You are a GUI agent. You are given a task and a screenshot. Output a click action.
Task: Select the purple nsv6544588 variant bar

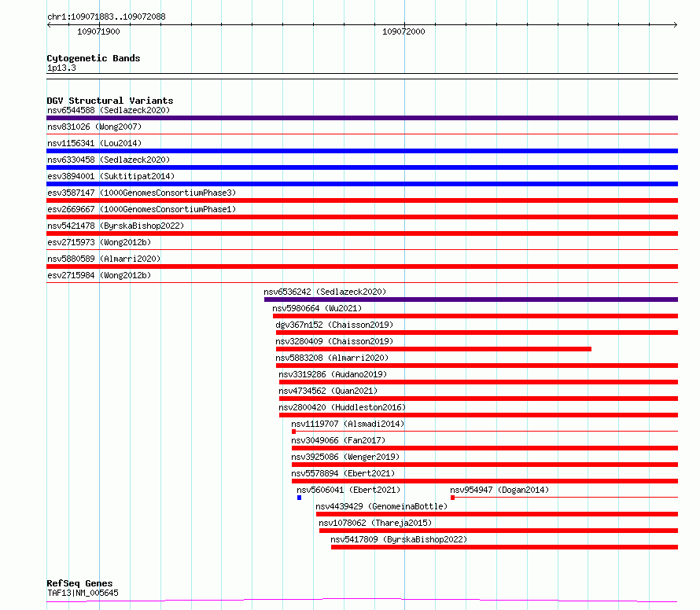(362, 118)
